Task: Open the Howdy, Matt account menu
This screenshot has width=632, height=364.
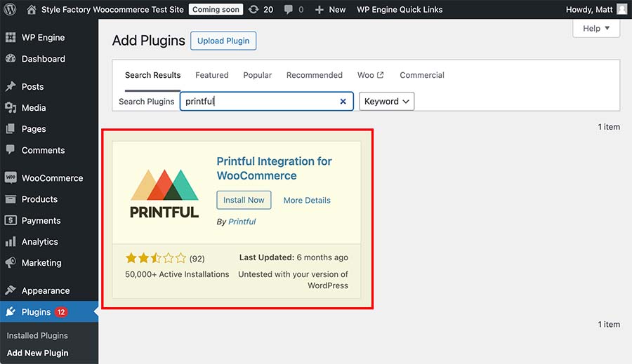Action: point(589,10)
